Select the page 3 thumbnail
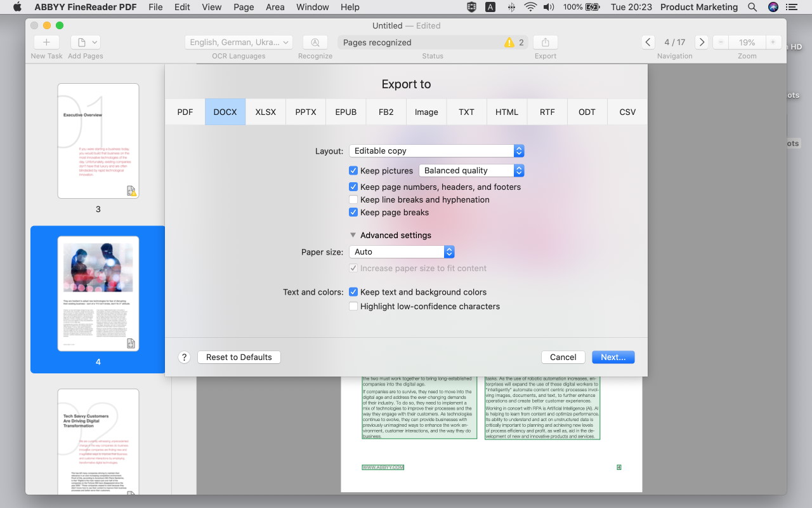This screenshot has height=508, width=812. tap(98, 141)
